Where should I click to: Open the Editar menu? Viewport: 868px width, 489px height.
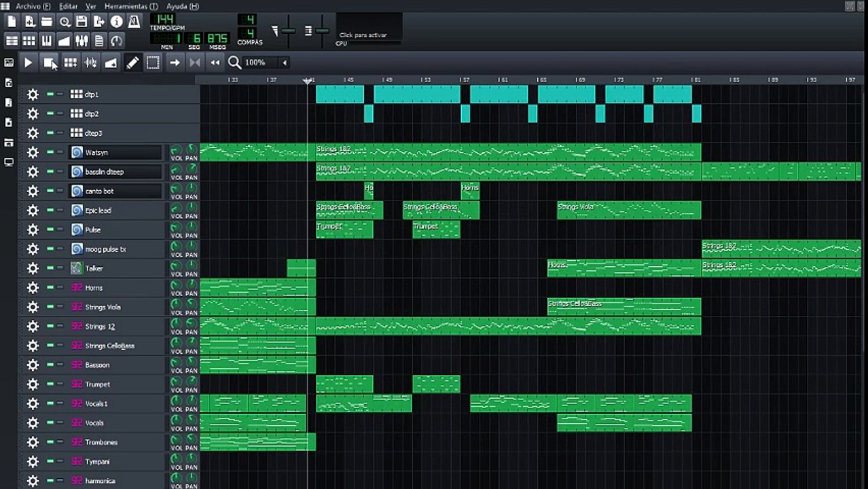point(68,6)
